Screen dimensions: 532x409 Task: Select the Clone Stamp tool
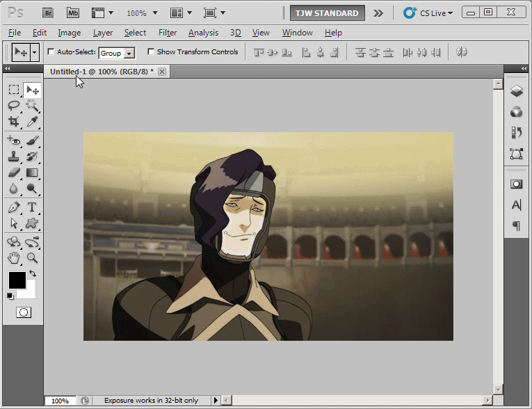14,157
